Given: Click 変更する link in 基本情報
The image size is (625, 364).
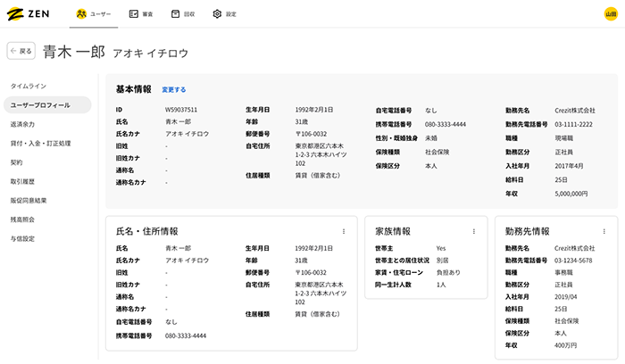Looking at the screenshot, I should (x=174, y=90).
